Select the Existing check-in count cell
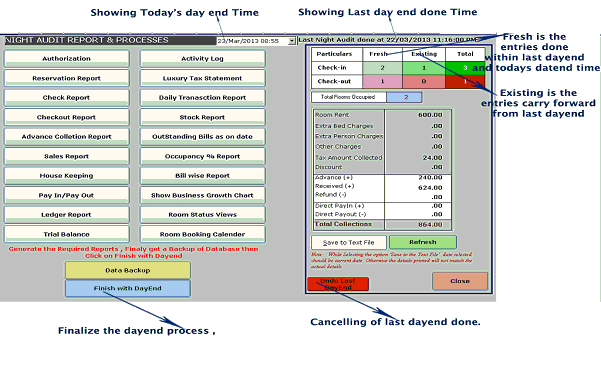Screen dimensions: 601x369 pos(424,68)
